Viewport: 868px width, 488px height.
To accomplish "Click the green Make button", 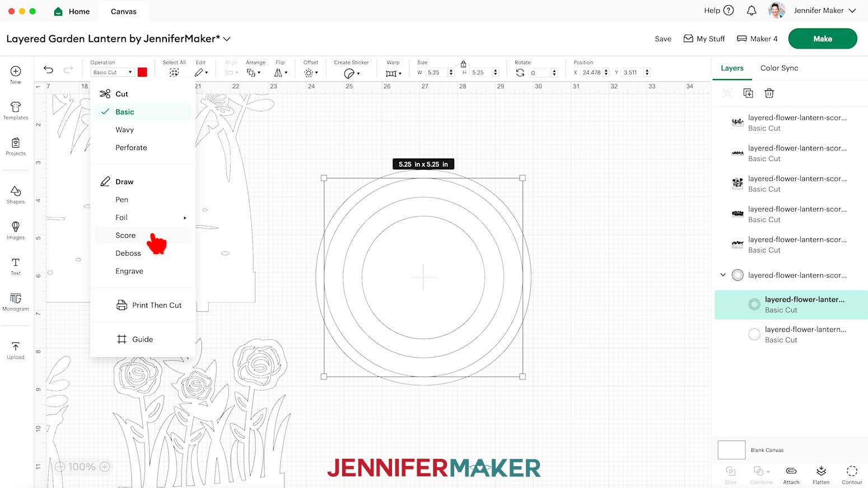I will pyautogui.click(x=823, y=39).
